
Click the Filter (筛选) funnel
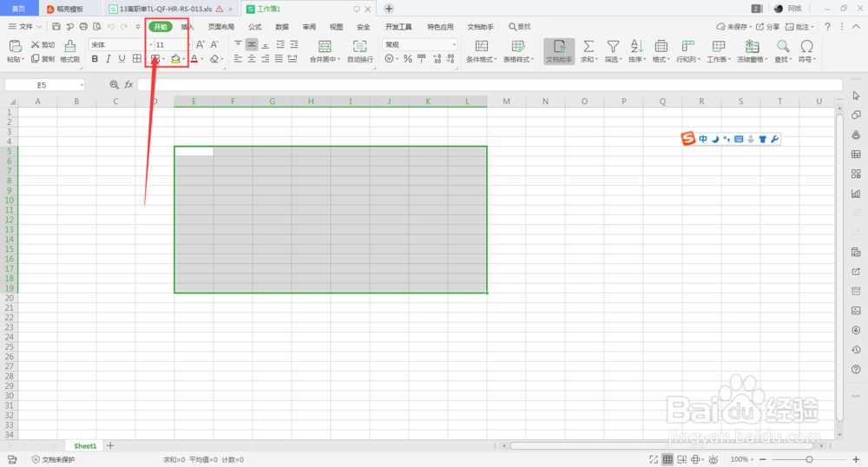pos(613,51)
